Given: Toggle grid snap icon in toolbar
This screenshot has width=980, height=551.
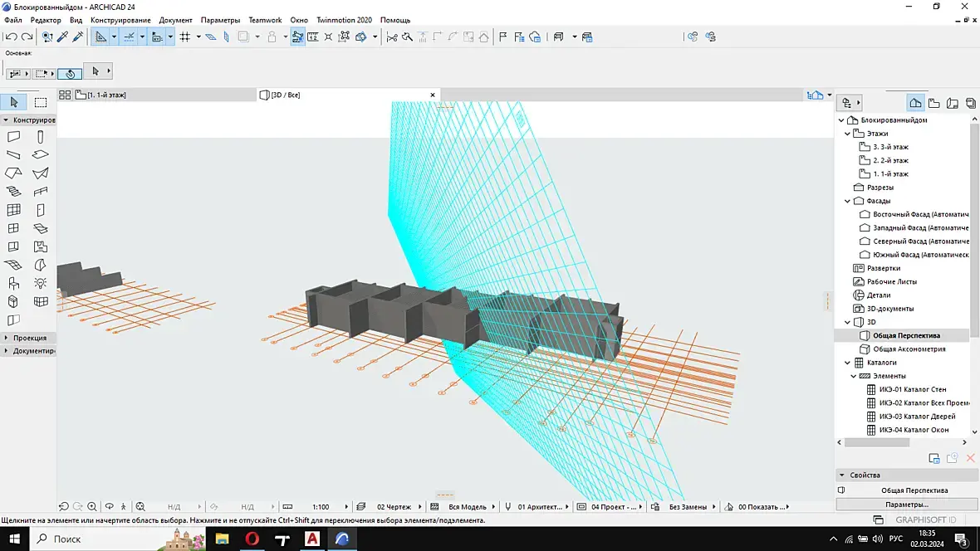Looking at the screenshot, I should pos(185,37).
